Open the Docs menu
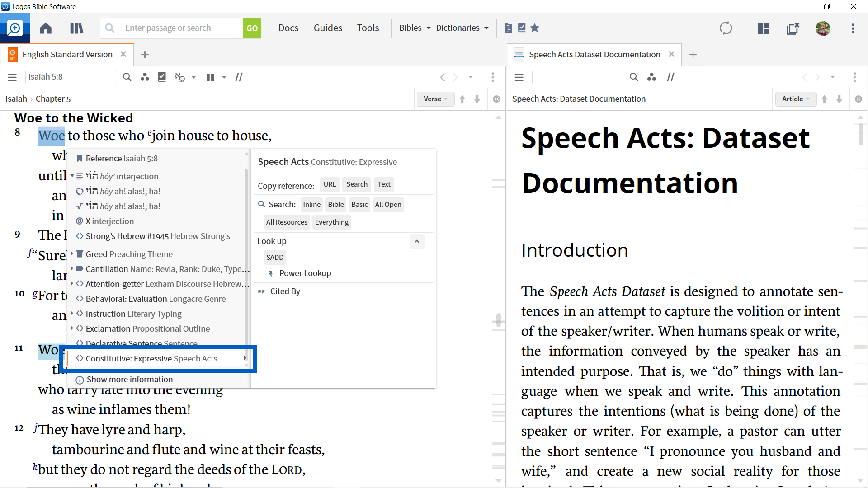 coord(288,28)
